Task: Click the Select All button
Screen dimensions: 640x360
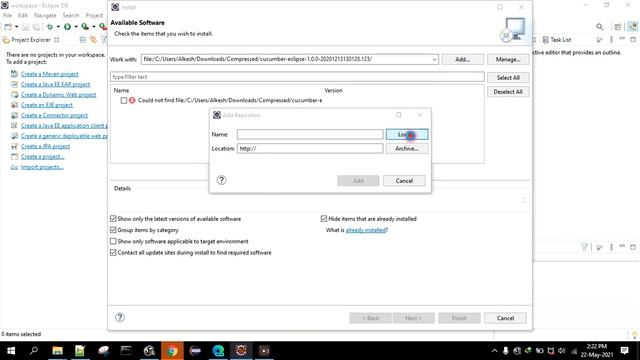Action: (x=508, y=78)
